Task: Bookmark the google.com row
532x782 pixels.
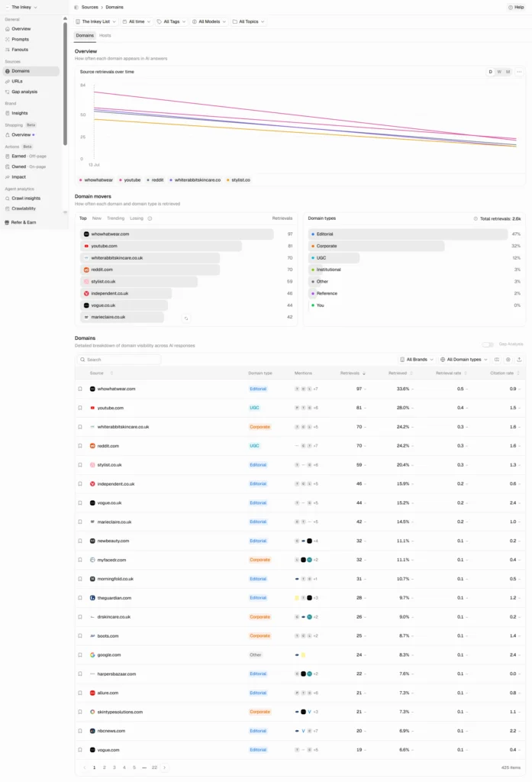Action: click(x=80, y=654)
